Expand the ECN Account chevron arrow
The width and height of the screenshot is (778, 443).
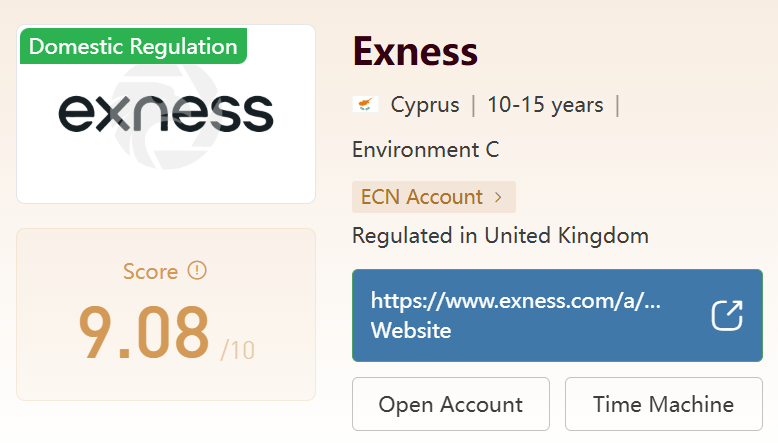tap(499, 197)
